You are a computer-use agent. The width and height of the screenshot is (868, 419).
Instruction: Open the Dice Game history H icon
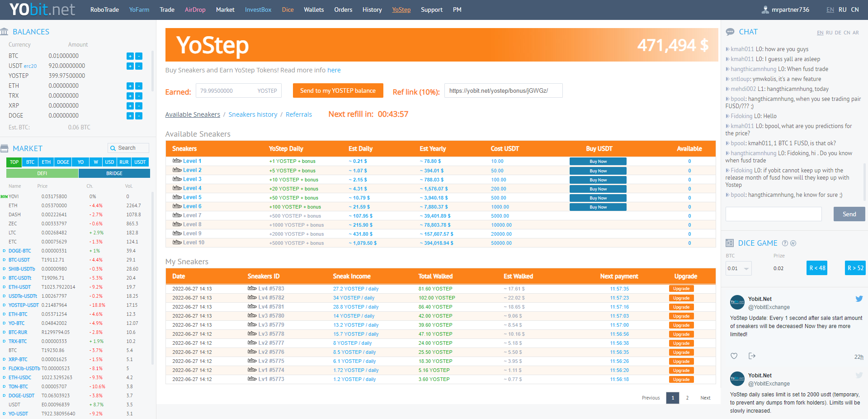tap(793, 243)
